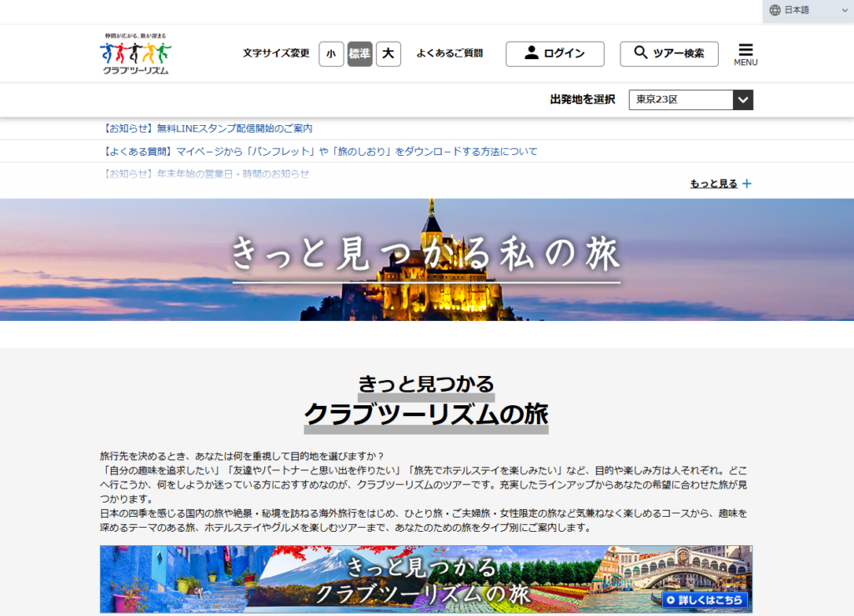Click the Mont Saint-Michel hero banner

(427, 259)
